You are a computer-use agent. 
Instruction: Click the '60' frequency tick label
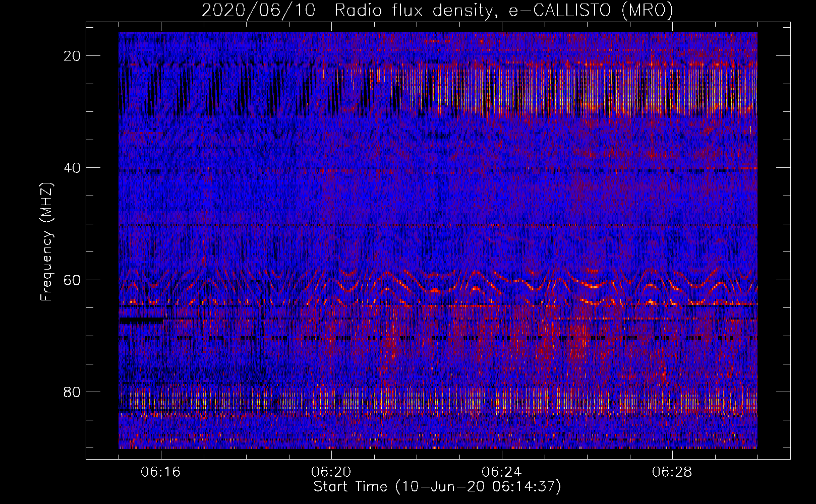(73, 280)
